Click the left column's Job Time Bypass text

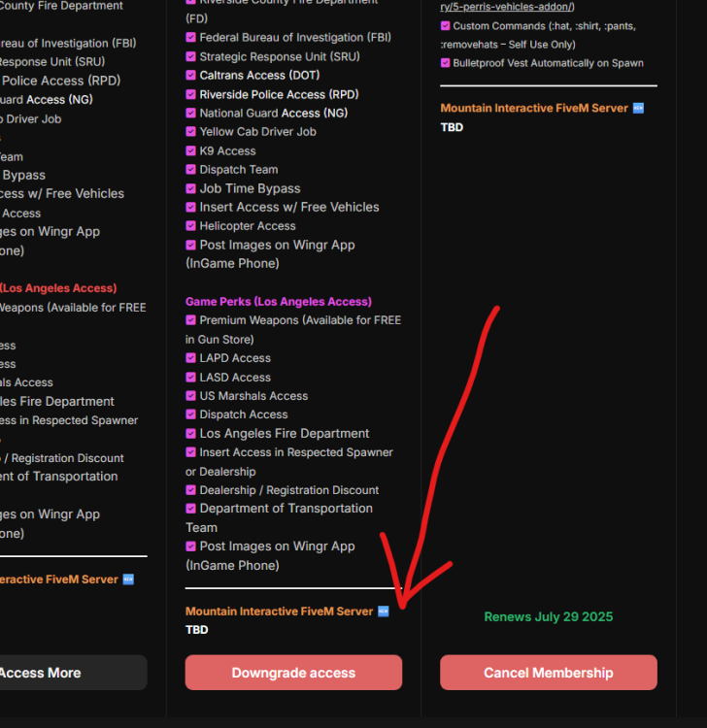click(22, 175)
